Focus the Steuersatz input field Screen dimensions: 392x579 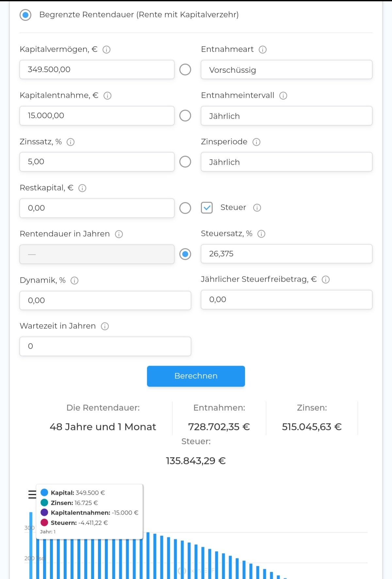286,254
